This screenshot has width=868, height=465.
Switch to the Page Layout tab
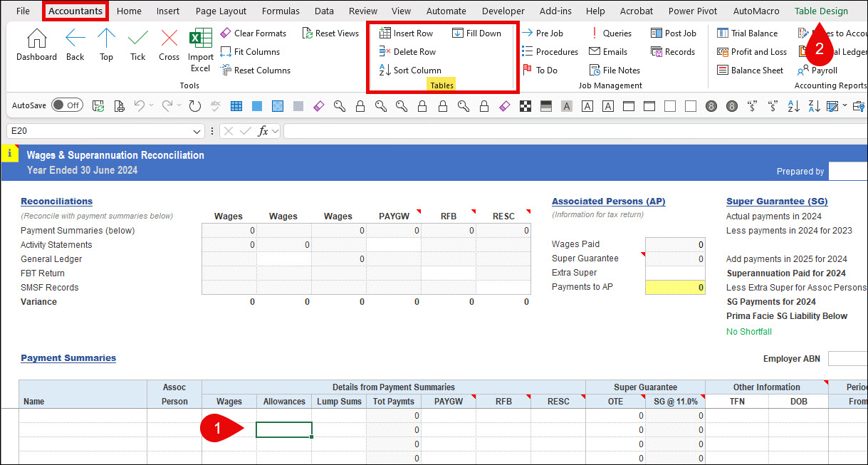point(221,11)
